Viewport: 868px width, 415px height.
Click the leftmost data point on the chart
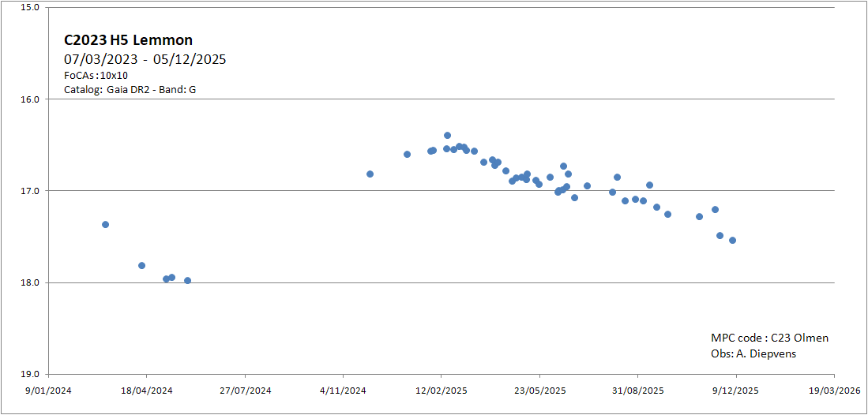105,225
